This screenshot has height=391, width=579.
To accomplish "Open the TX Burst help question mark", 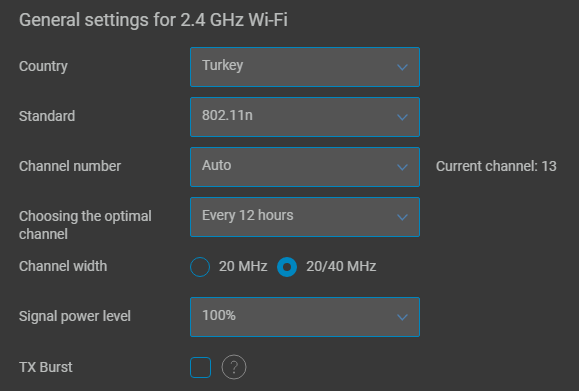I will point(234,367).
